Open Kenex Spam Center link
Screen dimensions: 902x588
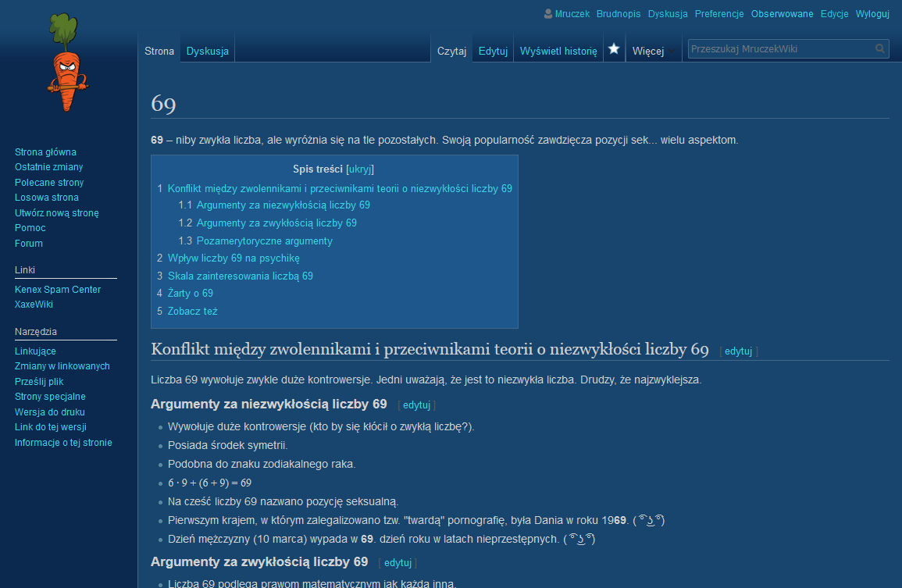pyautogui.click(x=58, y=290)
